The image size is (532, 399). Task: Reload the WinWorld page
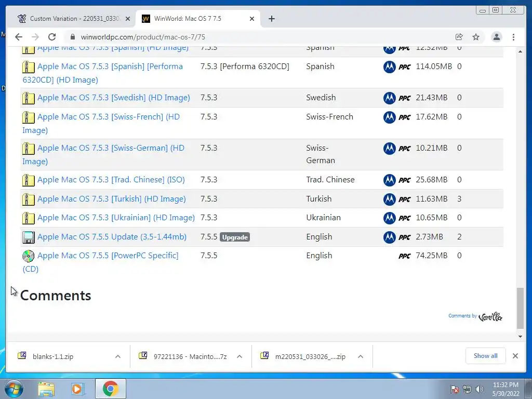(x=52, y=37)
